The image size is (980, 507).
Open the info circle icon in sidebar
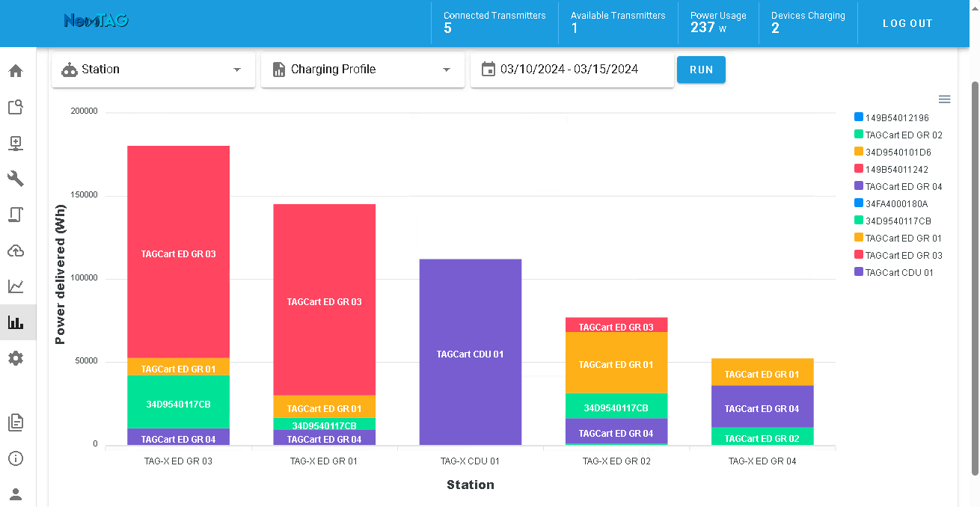(16, 458)
